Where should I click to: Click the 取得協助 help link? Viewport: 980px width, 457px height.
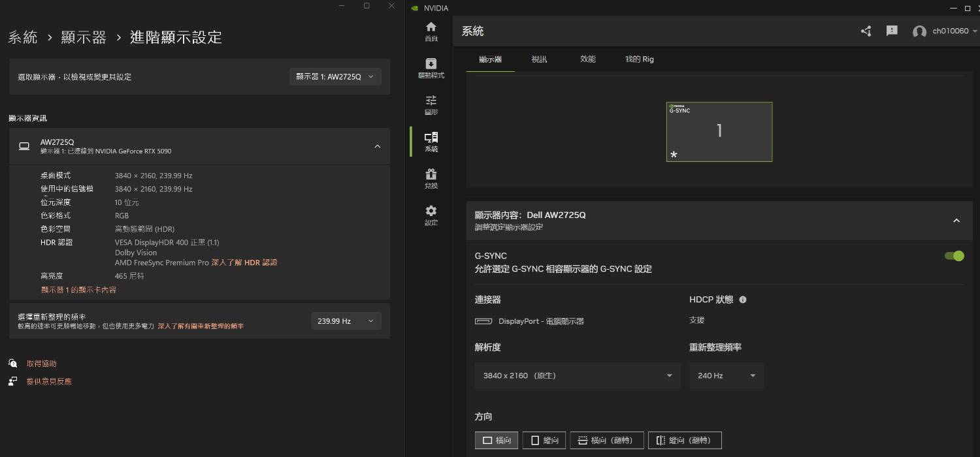[41, 364]
